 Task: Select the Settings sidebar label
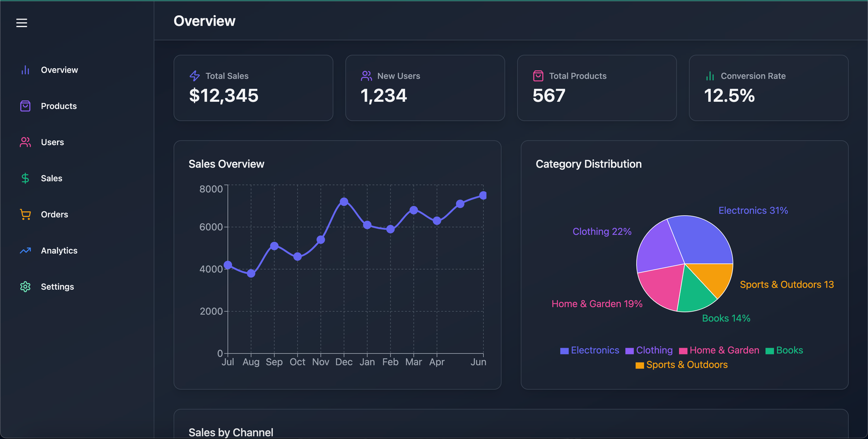click(x=58, y=287)
